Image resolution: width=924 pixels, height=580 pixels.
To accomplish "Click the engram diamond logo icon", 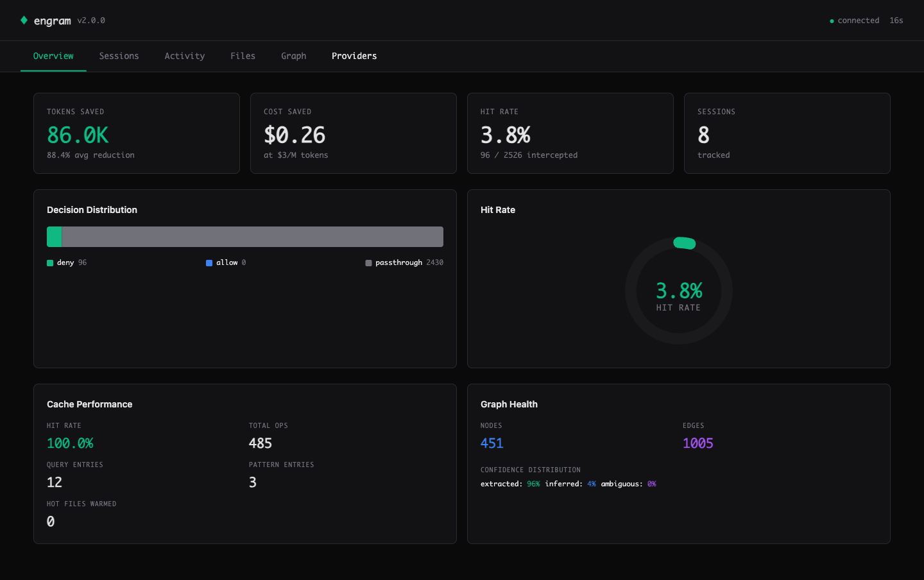I will point(24,20).
